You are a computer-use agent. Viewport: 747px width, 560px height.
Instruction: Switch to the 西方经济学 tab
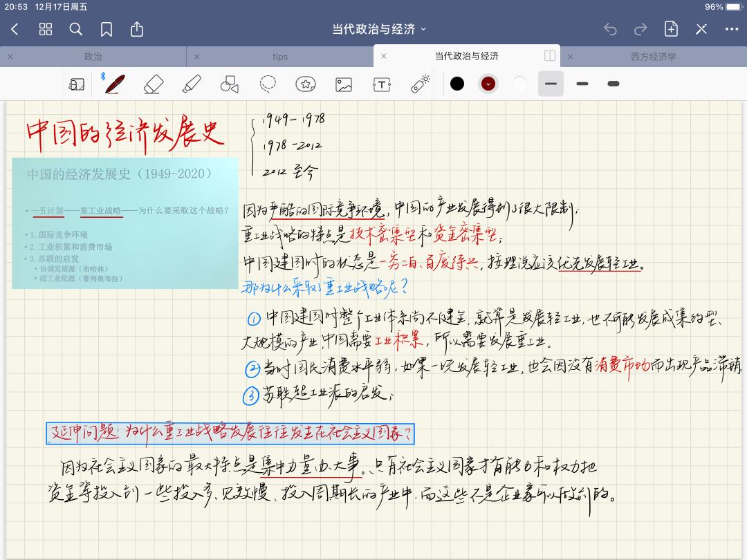pyautogui.click(x=653, y=57)
